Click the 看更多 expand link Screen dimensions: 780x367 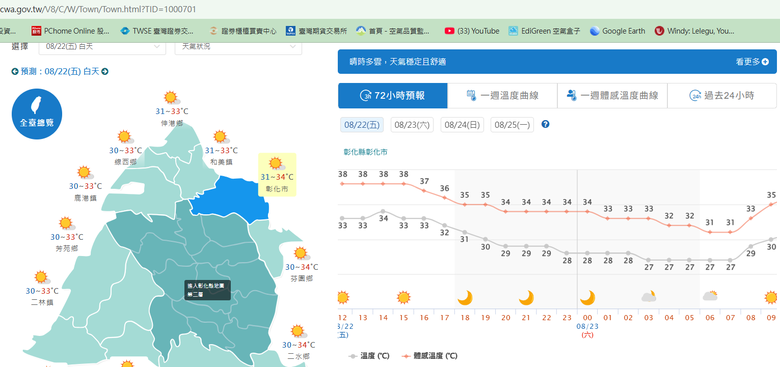pyautogui.click(x=752, y=62)
